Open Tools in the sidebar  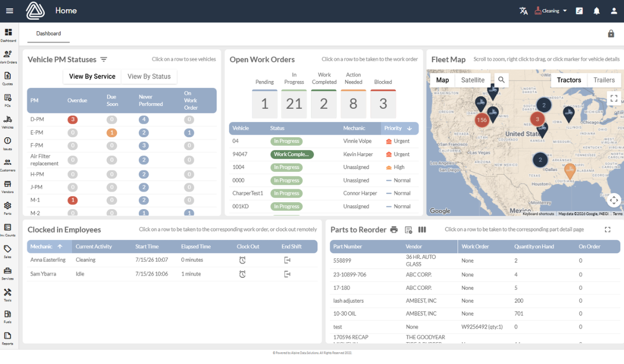point(8,295)
